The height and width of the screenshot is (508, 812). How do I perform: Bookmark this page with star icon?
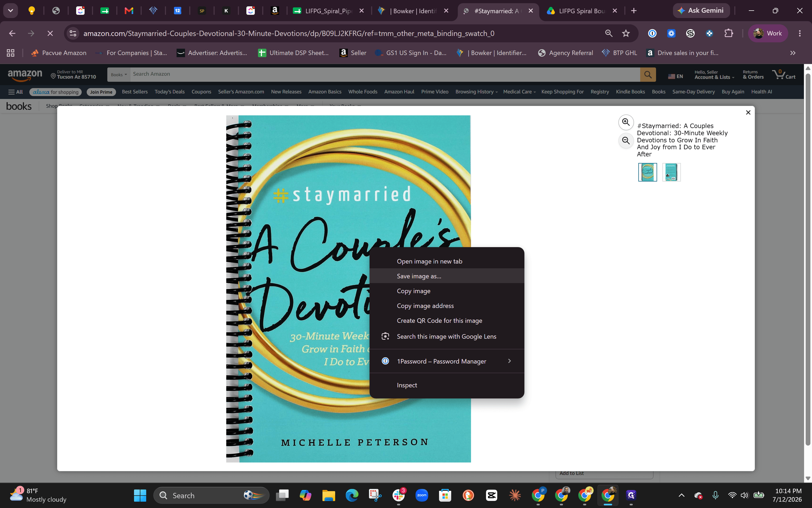click(626, 33)
